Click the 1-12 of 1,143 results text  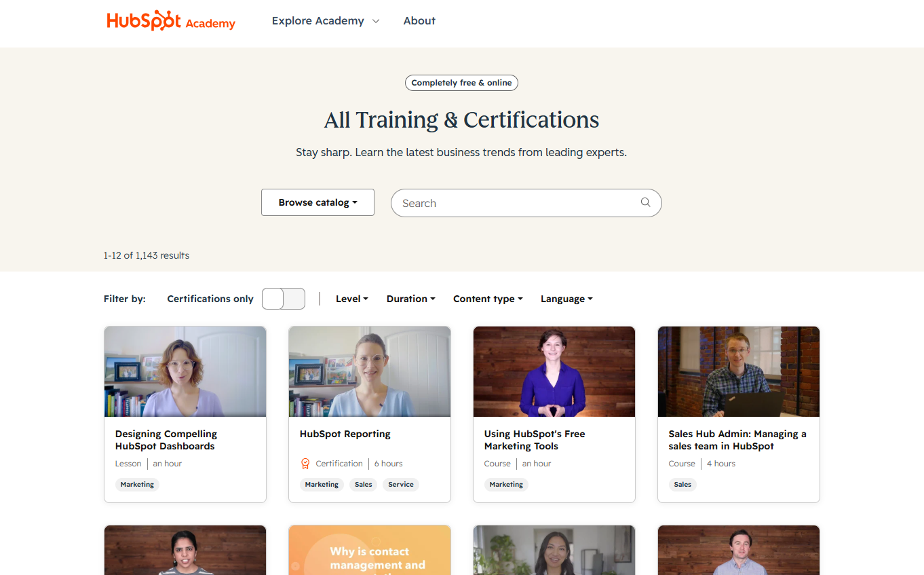147,256
